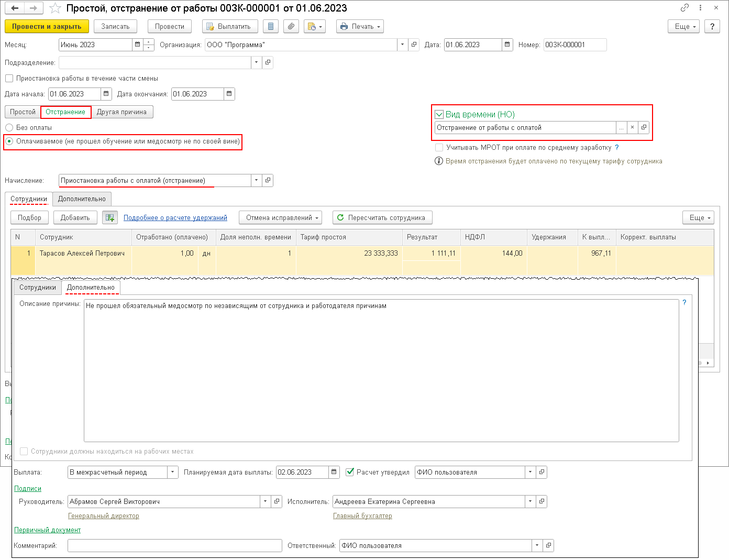Open the upper Дополнительно tab
Screen dimensions: 729x560
click(x=82, y=199)
